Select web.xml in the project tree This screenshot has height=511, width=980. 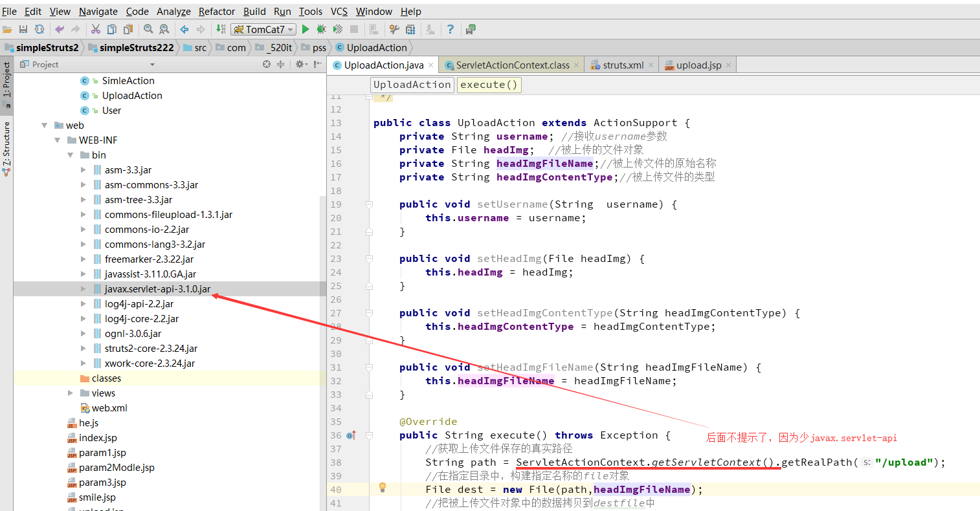pyautogui.click(x=109, y=408)
